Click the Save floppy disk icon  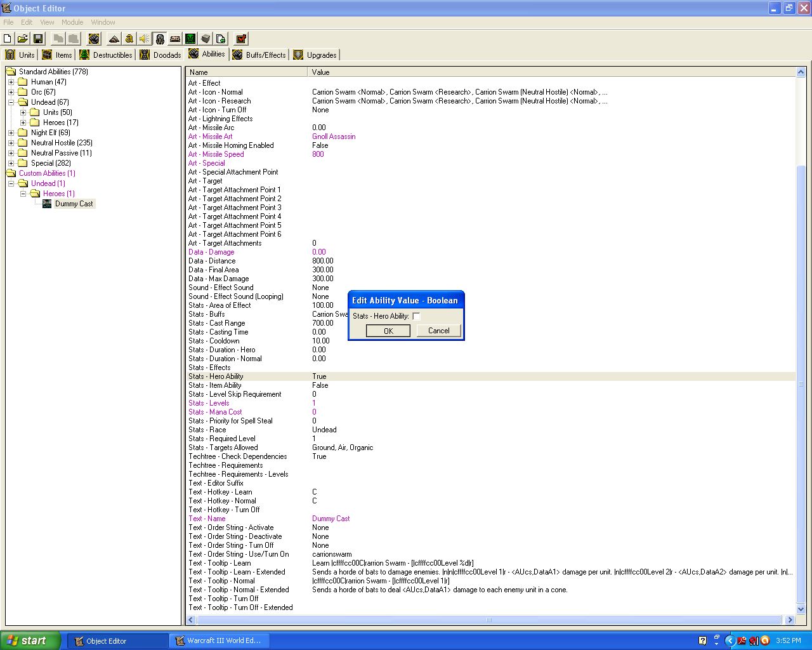coord(37,39)
